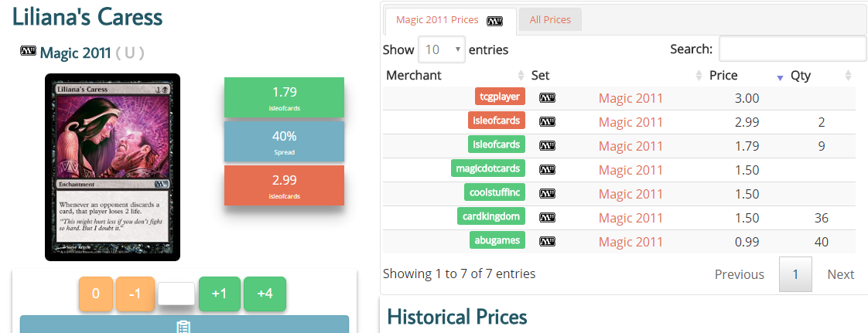
Task: Click into the table Search field
Action: click(x=792, y=49)
